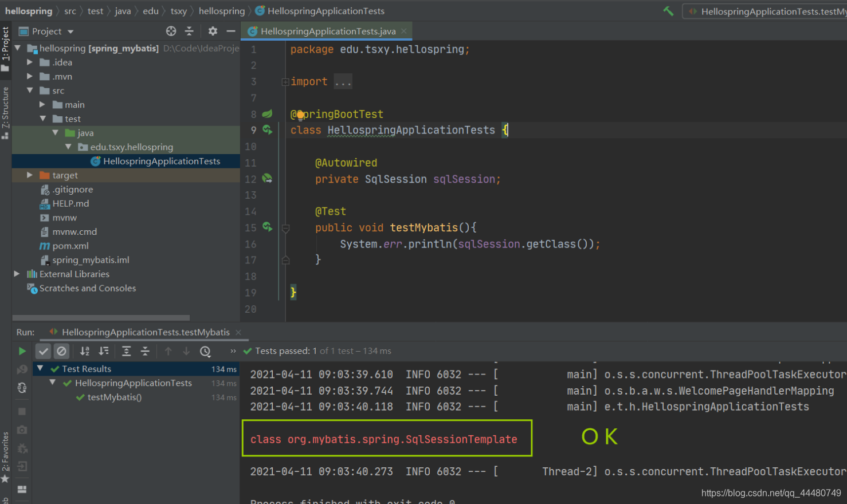Click console line org.mybatis.spring.SqlSessionTemplate
Viewport: 847px width, 504px height.
pyautogui.click(x=383, y=439)
